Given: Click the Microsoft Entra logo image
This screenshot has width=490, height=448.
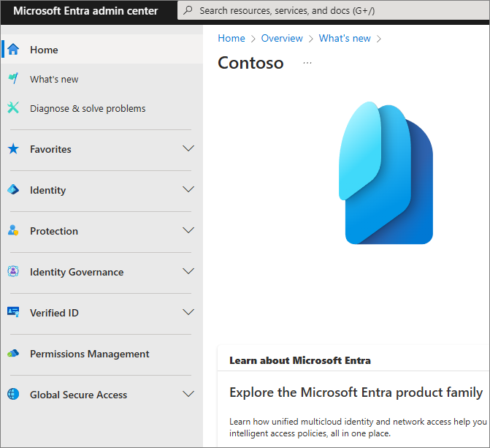Looking at the screenshot, I should click(x=386, y=172).
